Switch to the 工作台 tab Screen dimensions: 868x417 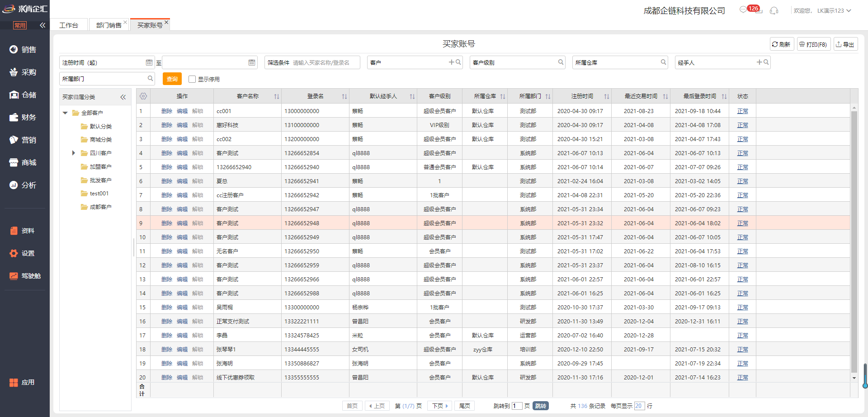point(69,25)
